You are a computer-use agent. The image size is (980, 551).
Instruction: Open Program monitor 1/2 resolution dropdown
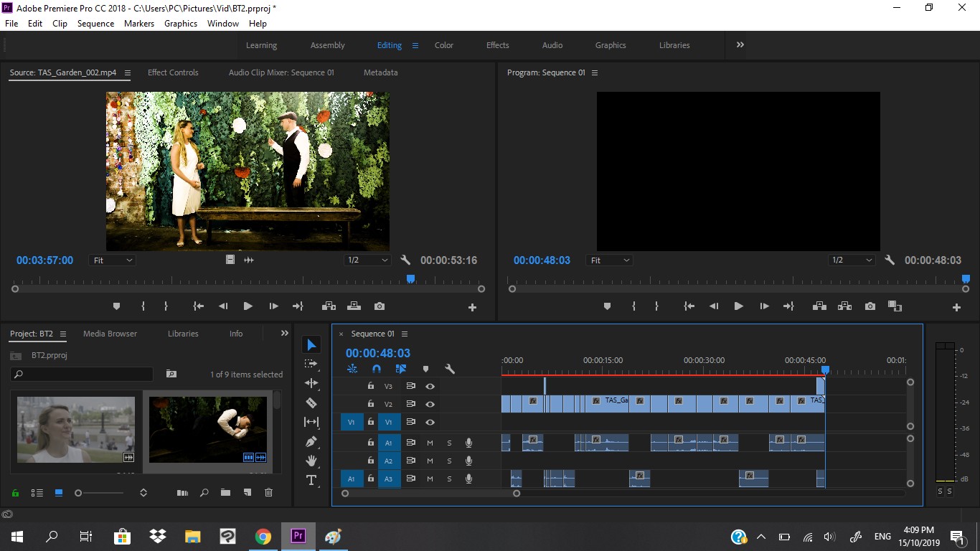pyautogui.click(x=852, y=260)
